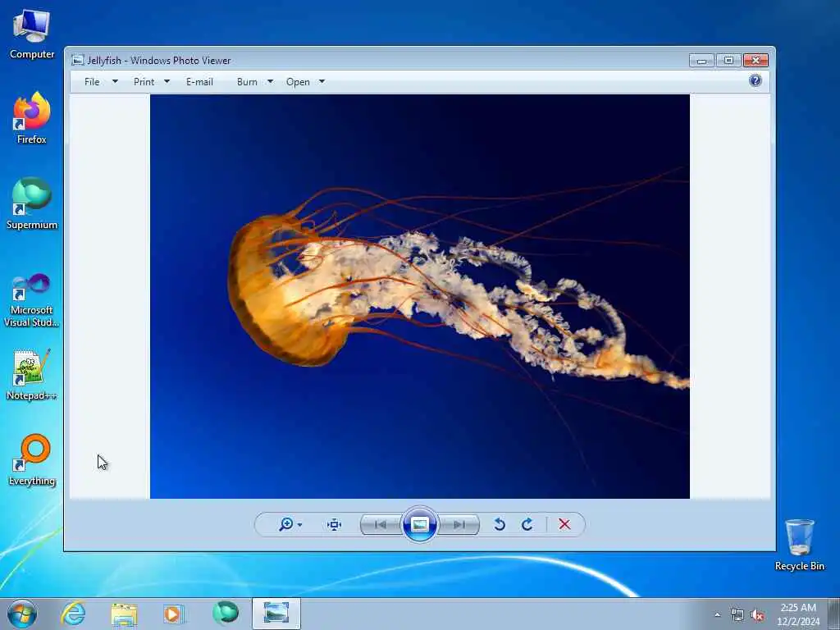Open Windows Media Player from taskbar
The image size is (840, 630).
tap(174, 614)
